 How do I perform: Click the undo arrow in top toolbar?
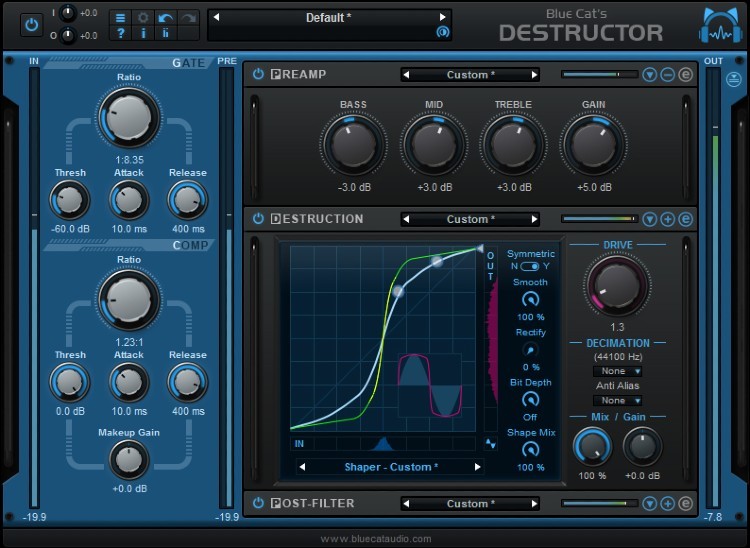coord(166,18)
